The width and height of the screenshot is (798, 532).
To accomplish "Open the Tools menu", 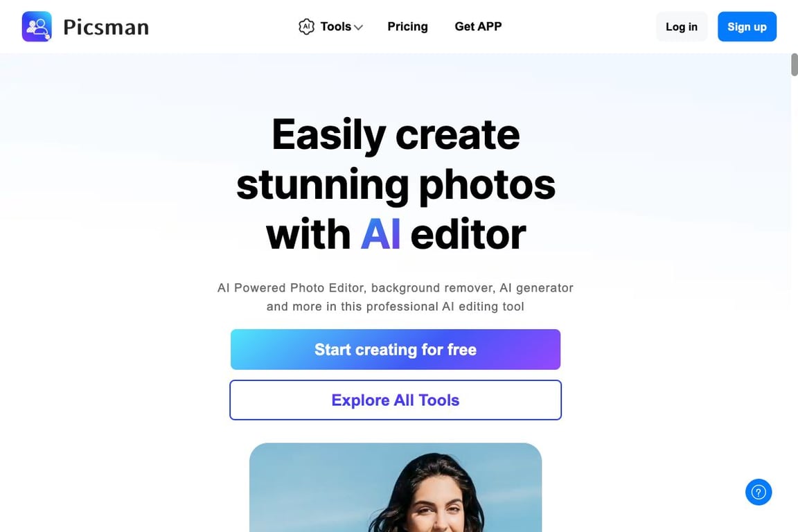I will click(x=335, y=26).
